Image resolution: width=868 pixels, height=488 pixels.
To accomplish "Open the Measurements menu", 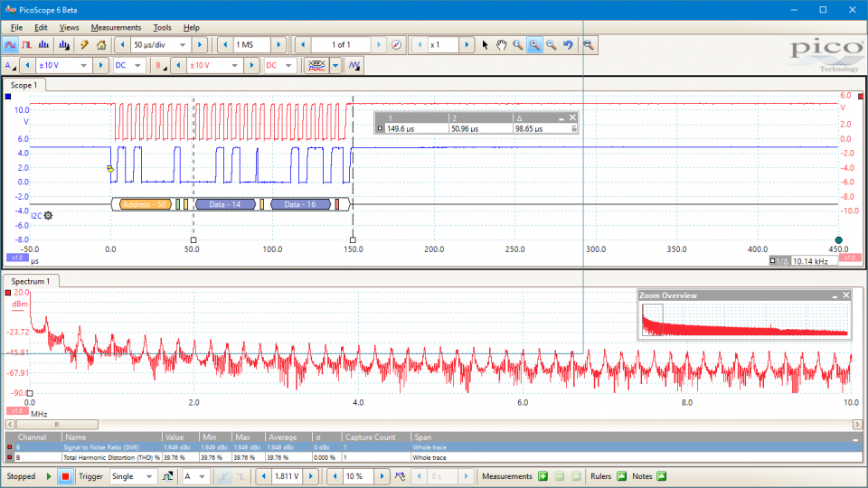I will (116, 28).
